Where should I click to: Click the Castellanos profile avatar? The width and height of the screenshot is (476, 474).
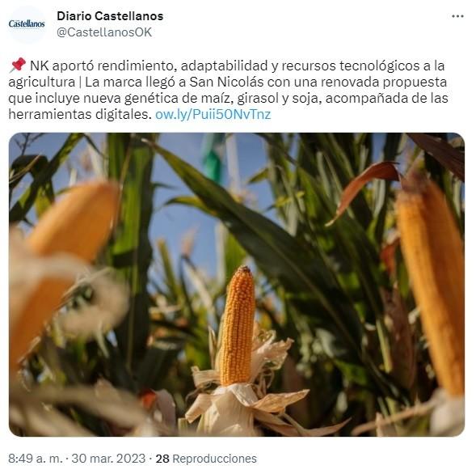(x=27, y=23)
